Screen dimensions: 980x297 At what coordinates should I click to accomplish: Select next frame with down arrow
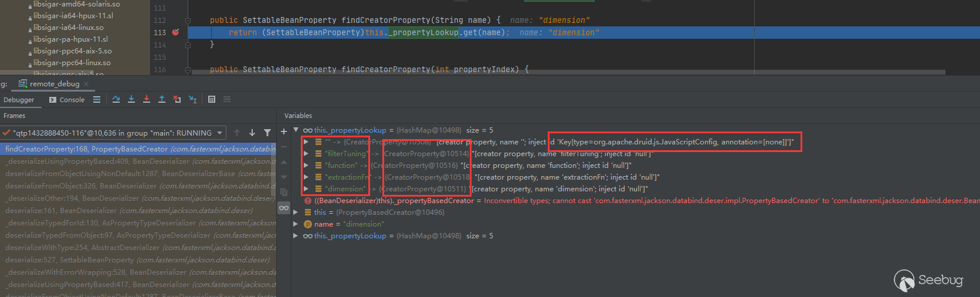(x=252, y=133)
